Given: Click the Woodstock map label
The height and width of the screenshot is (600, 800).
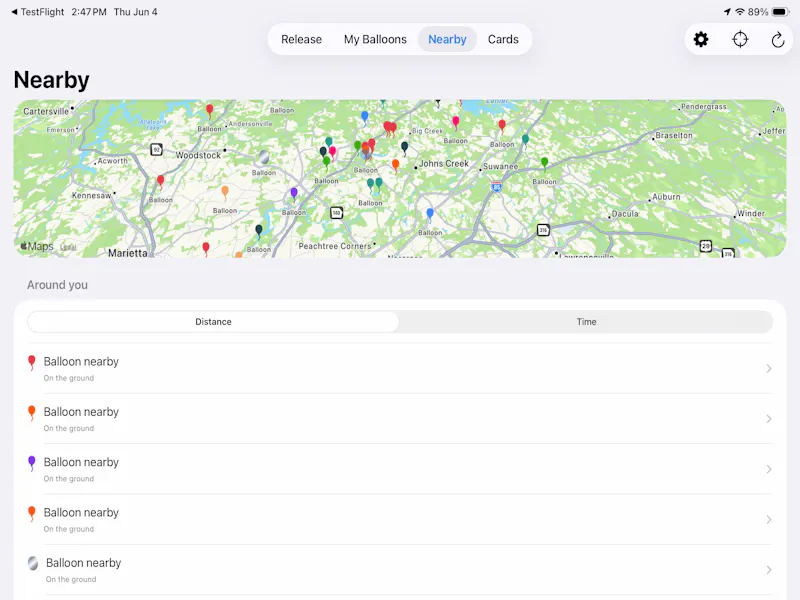Looking at the screenshot, I should coord(198,155).
